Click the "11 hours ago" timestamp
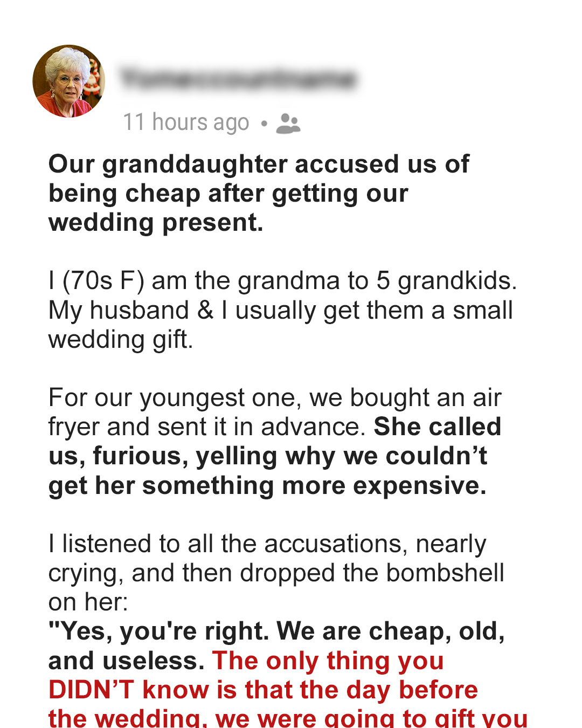The height and width of the screenshot is (728, 582). pyautogui.click(x=186, y=122)
